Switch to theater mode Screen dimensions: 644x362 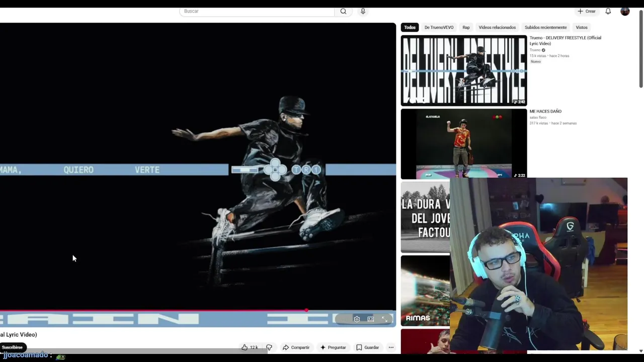pyautogui.click(x=371, y=319)
